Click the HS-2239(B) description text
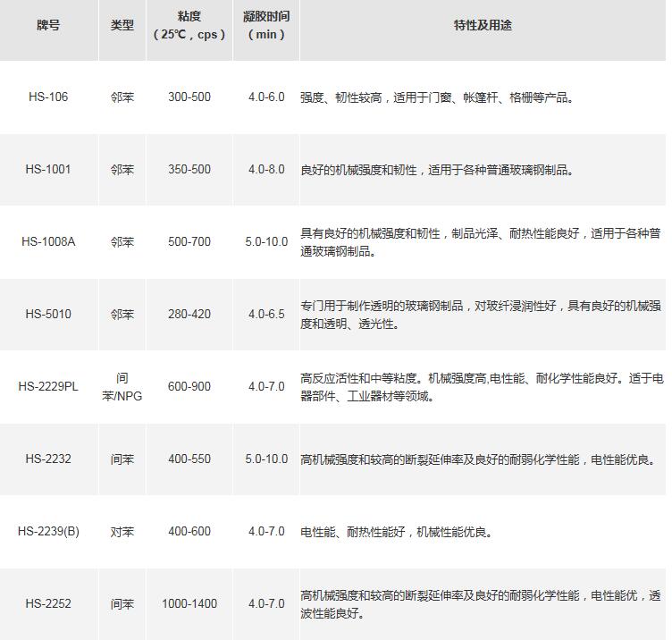The image size is (672, 640). coord(396,532)
